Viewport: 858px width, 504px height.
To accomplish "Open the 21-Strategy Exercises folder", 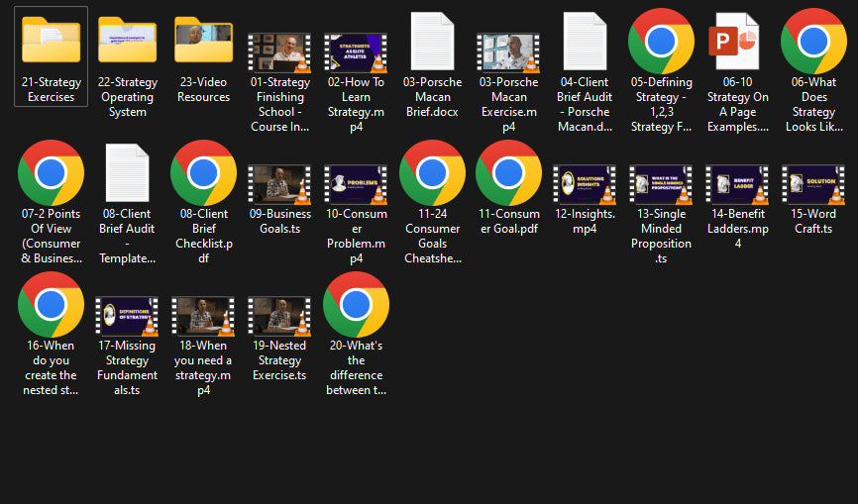I will coord(51,40).
